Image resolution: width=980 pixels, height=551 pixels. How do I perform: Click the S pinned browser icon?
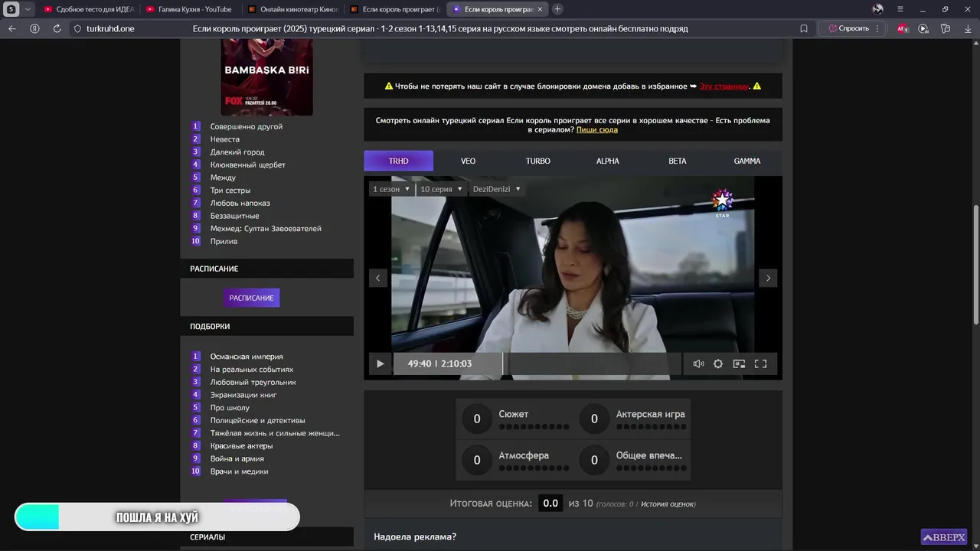click(11, 9)
